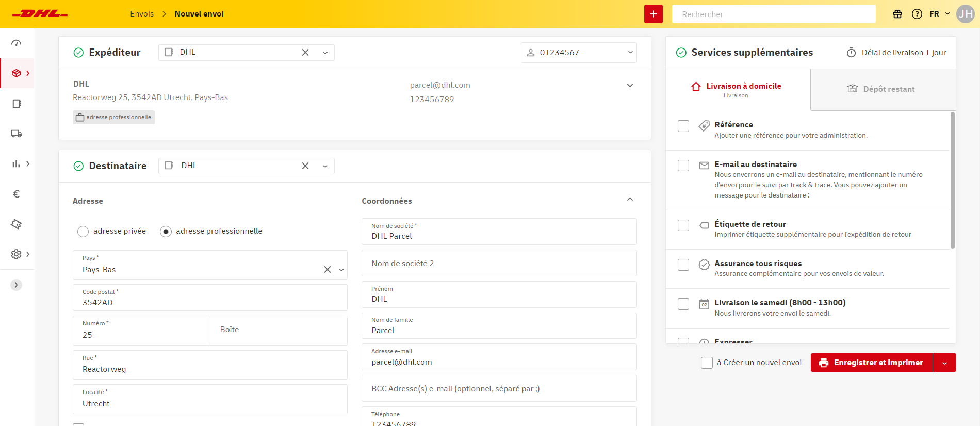
Task: Clear the Pays-Bas country selection
Action: [328, 270]
